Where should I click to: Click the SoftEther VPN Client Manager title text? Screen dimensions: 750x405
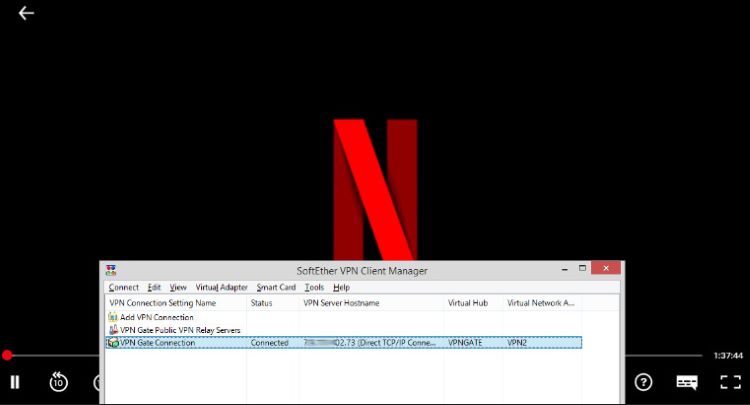(x=362, y=271)
